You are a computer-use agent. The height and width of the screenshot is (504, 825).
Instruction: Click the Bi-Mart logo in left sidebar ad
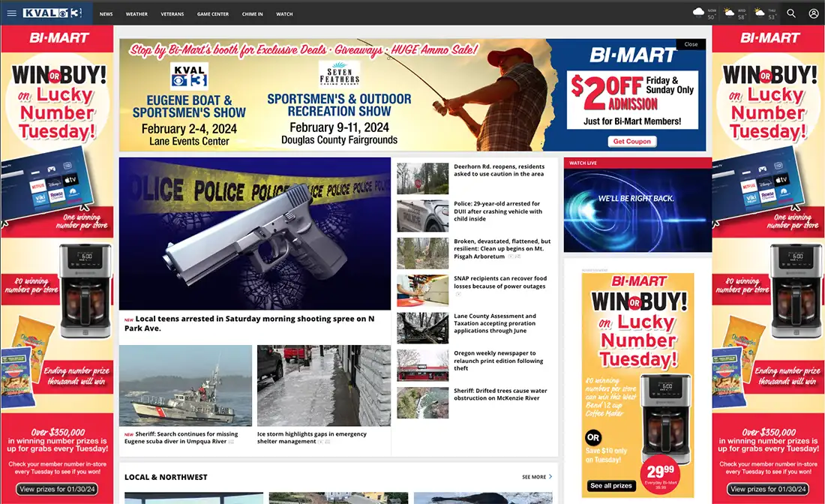click(x=59, y=38)
